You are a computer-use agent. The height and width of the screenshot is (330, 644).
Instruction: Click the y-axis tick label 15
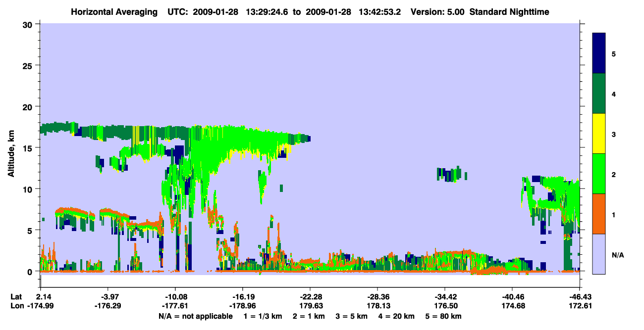29,148
